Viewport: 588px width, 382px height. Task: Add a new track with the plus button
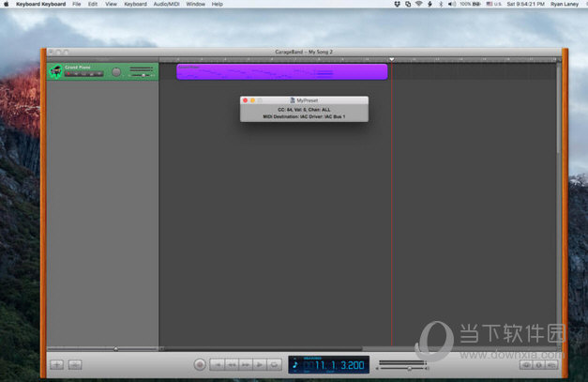tap(57, 365)
